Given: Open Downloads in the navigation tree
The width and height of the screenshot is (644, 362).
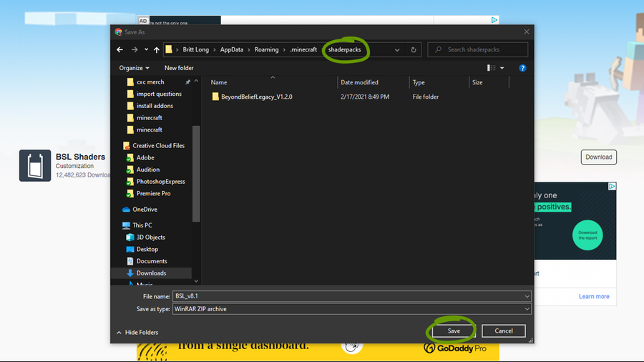Looking at the screenshot, I should click(151, 273).
